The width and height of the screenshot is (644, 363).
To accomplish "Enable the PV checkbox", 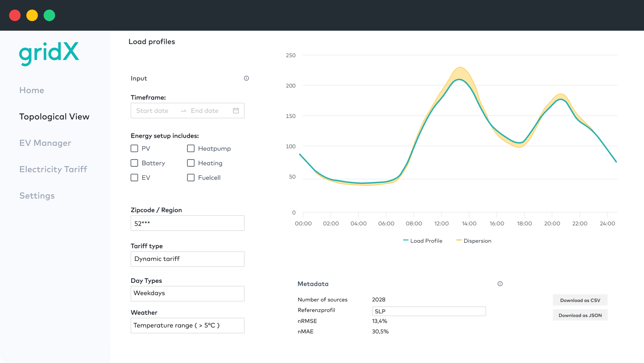I will [134, 148].
